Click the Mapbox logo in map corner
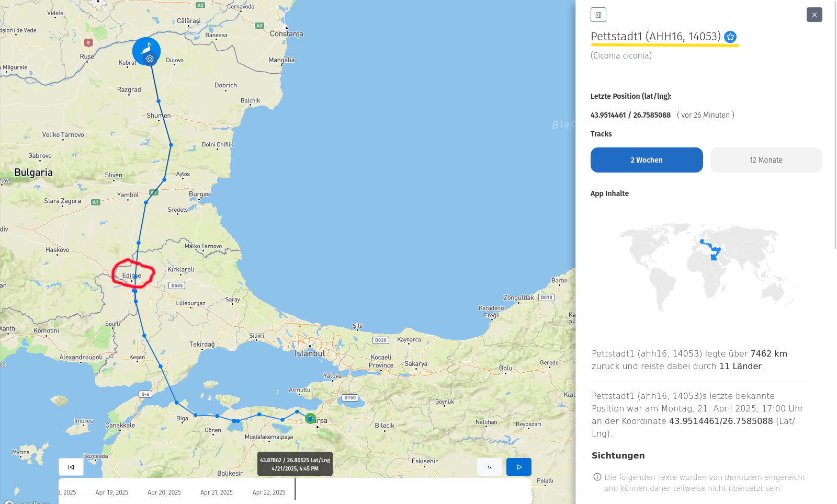The height and width of the screenshot is (504, 837). (x=26, y=502)
